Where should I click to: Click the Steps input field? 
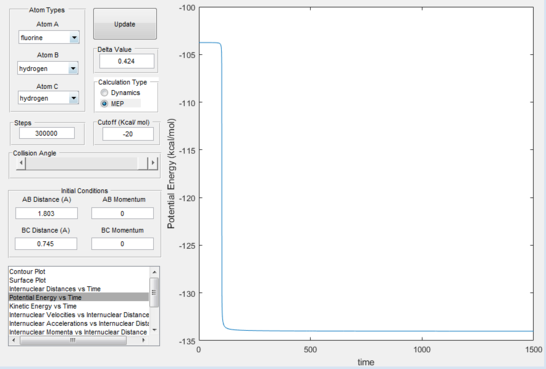coord(47,133)
